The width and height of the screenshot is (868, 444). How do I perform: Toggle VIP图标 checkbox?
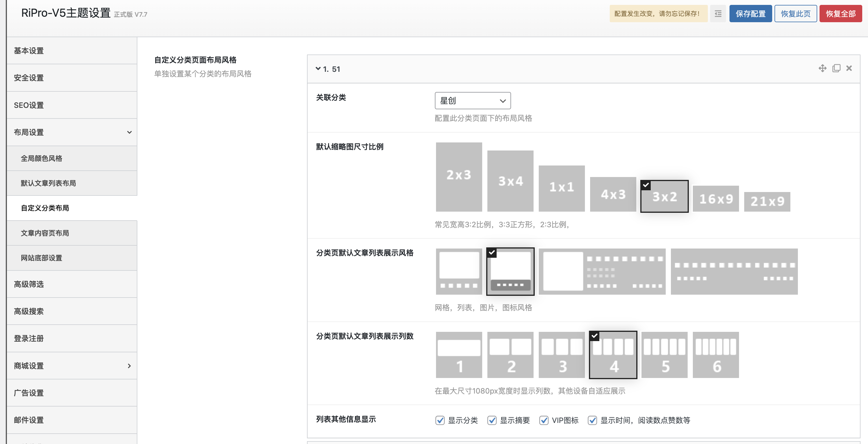[x=544, y=420]
